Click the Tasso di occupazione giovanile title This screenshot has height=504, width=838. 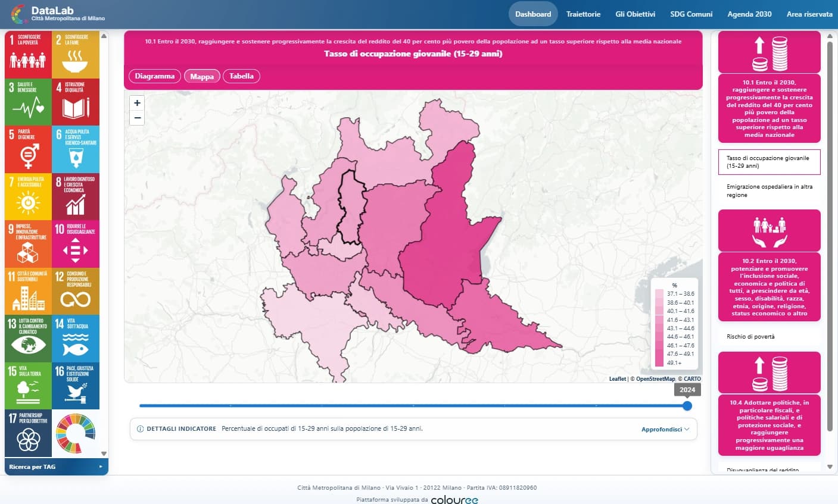pos(413,54)
